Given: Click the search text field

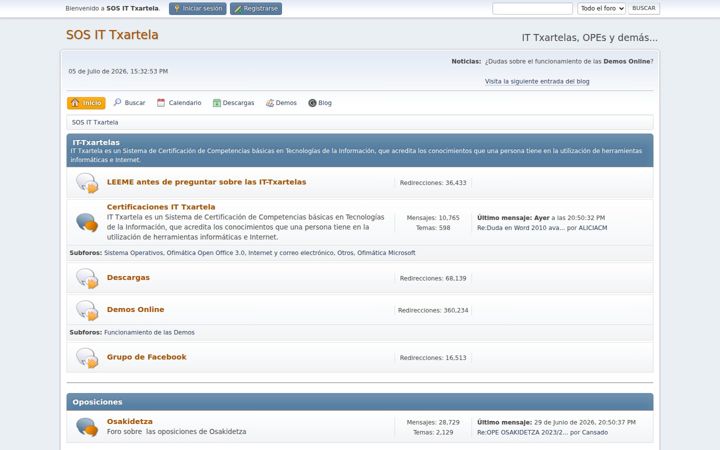Looking at the screenshot, I should coord(532,8).
